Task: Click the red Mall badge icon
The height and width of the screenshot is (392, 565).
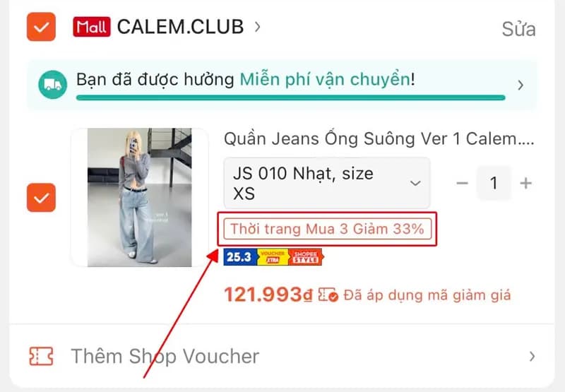Action: pyautogui.click(x=92, y=27)
